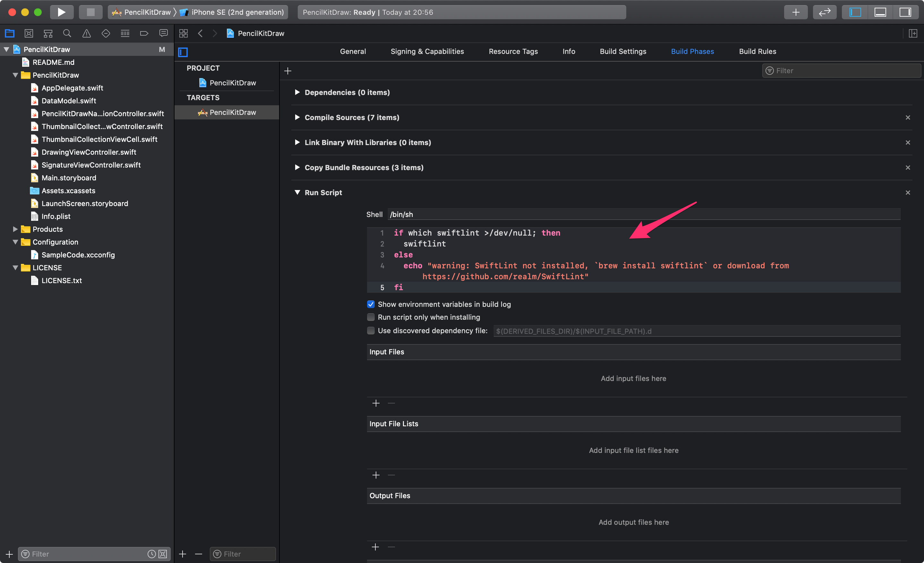Collapse the PencilKitDraw project root

click(6, 49)
